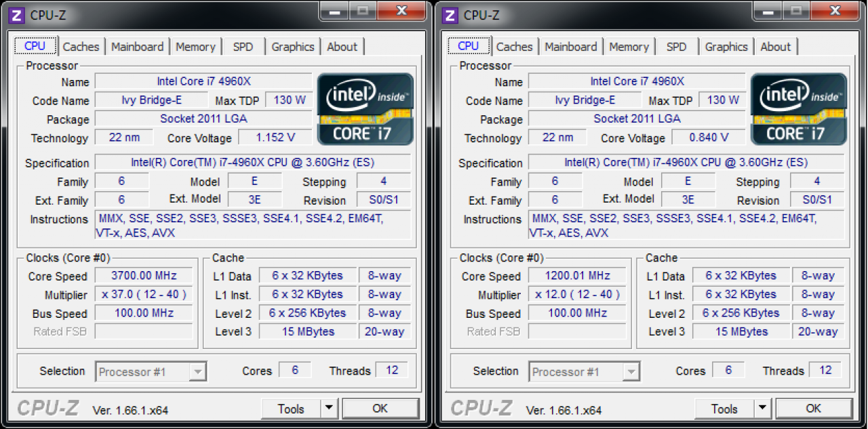Click Package Socket 2011 LGA in right window
This screenshot has height=429, width=868.
pyautogui.click(x=637, y=119)
